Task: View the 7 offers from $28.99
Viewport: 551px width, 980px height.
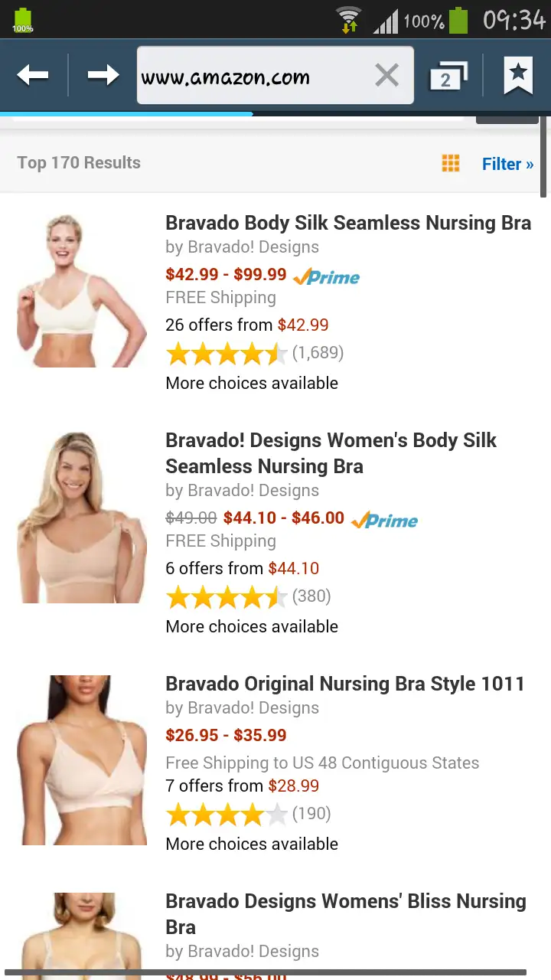Action: 243,786
